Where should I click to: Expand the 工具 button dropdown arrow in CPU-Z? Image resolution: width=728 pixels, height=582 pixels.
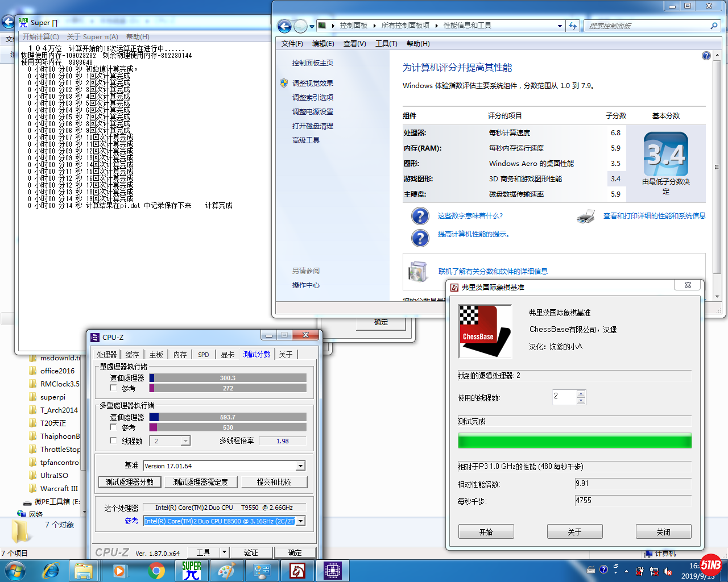224,552
